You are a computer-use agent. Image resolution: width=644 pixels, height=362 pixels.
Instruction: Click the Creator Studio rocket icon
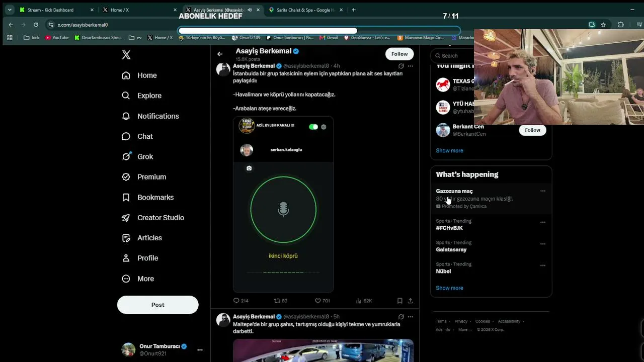pos(126,218)
